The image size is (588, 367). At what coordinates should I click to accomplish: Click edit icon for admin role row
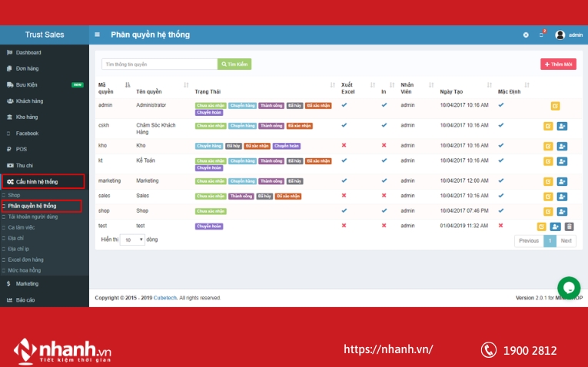tap(555, 106)
